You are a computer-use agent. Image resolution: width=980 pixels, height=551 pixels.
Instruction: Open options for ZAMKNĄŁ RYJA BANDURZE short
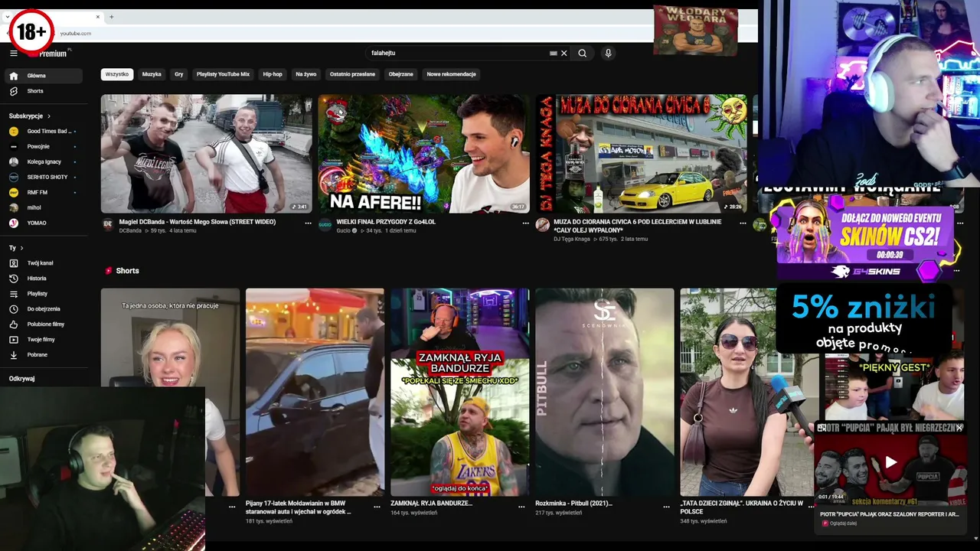tap(521, 507)
